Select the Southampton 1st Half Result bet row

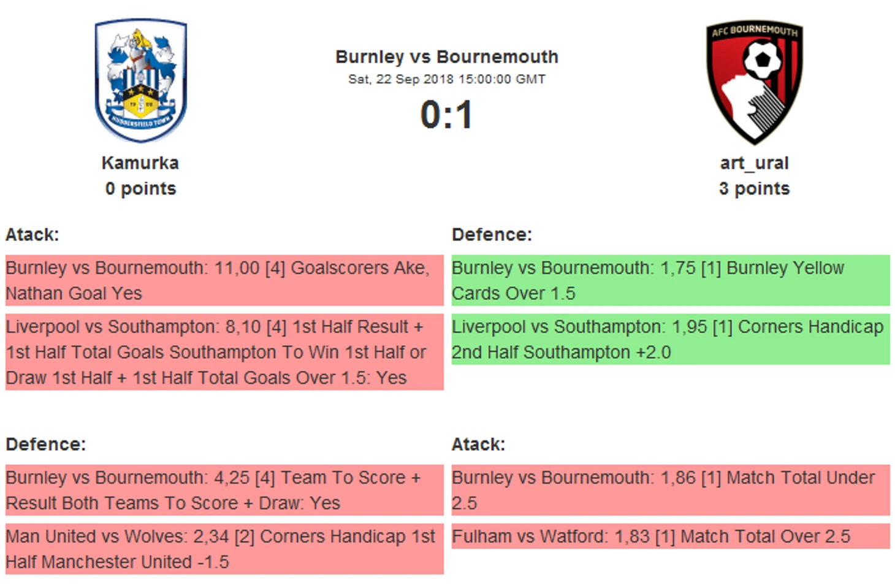click(224, 352)
